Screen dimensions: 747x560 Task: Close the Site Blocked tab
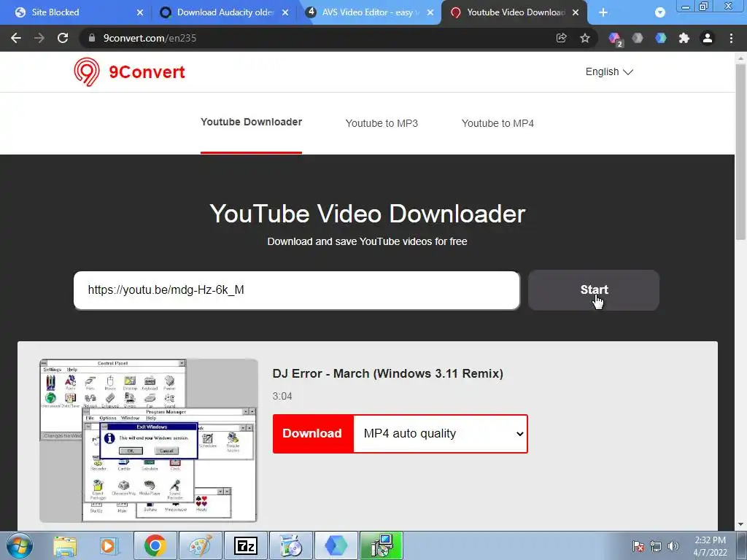(139, 12)
